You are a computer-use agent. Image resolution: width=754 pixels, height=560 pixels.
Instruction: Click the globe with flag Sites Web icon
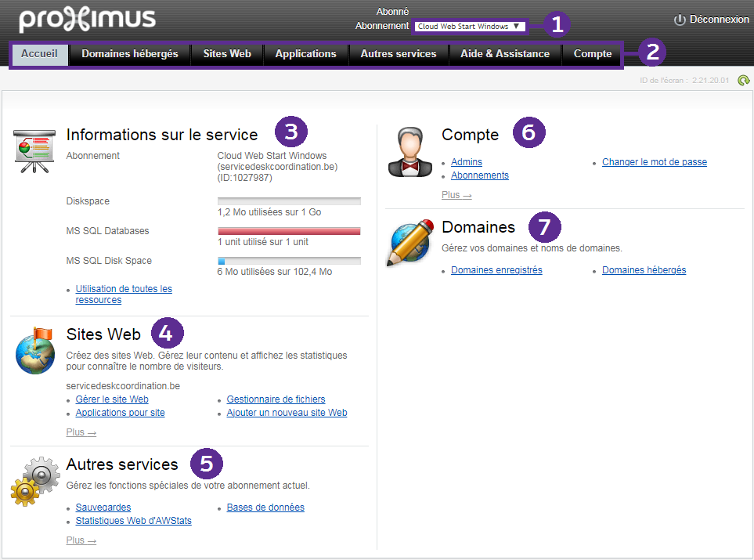click(x=35, y=350)
